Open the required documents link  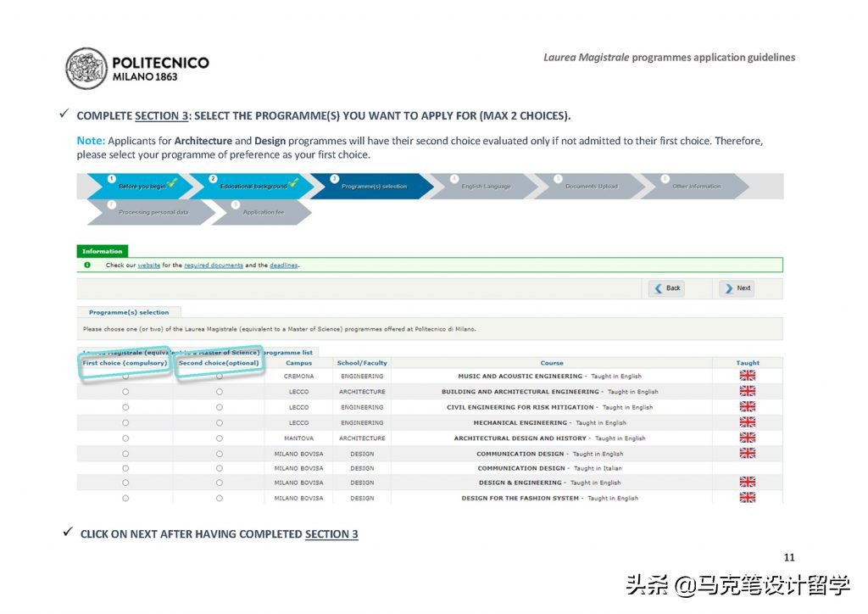coord(213,265)
